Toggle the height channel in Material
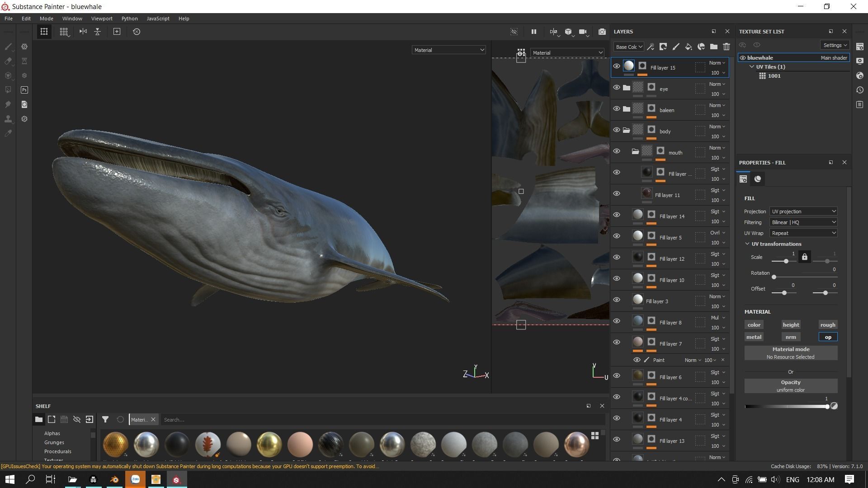Image resolution: width=868 pixels, height=488 pixels. [791, 325]
